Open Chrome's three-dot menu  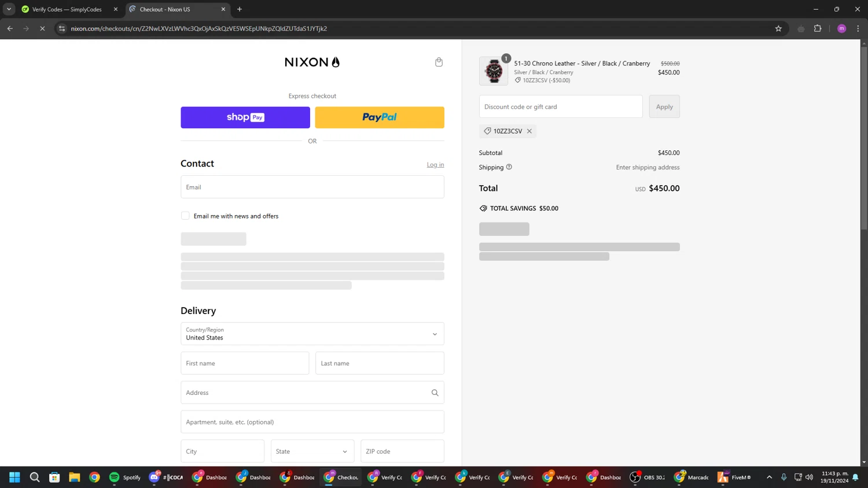click(858, 28)
